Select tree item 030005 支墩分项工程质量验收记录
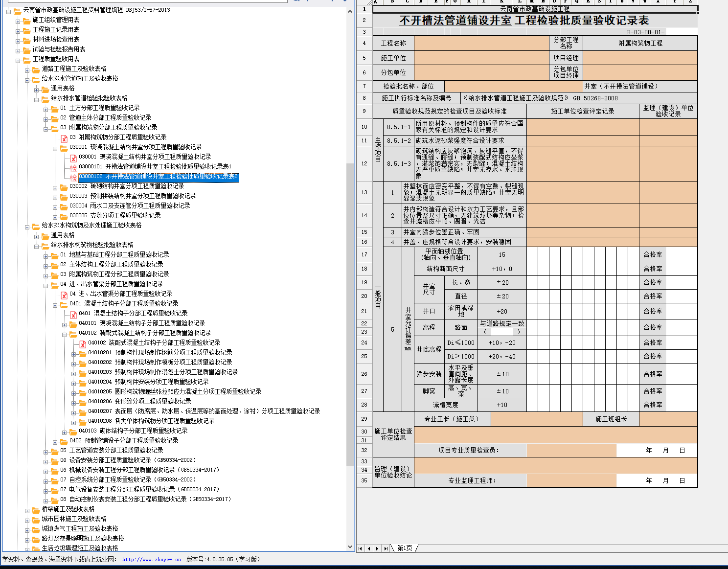 point(115,216)
